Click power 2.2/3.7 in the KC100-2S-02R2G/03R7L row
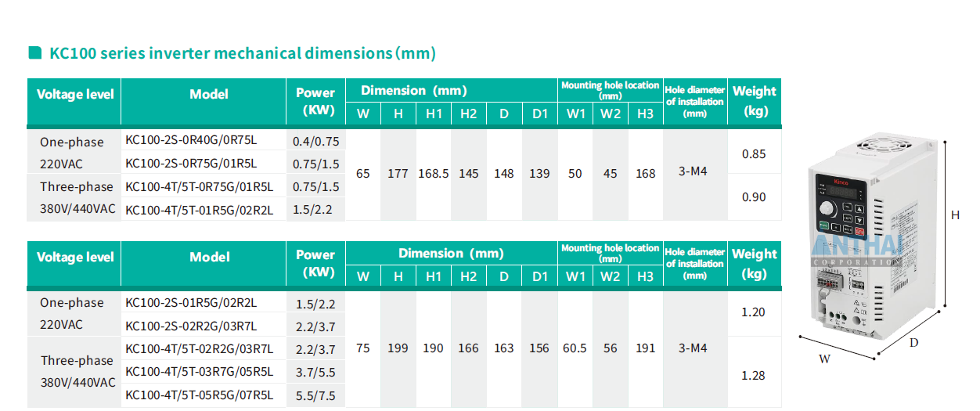 315,326
